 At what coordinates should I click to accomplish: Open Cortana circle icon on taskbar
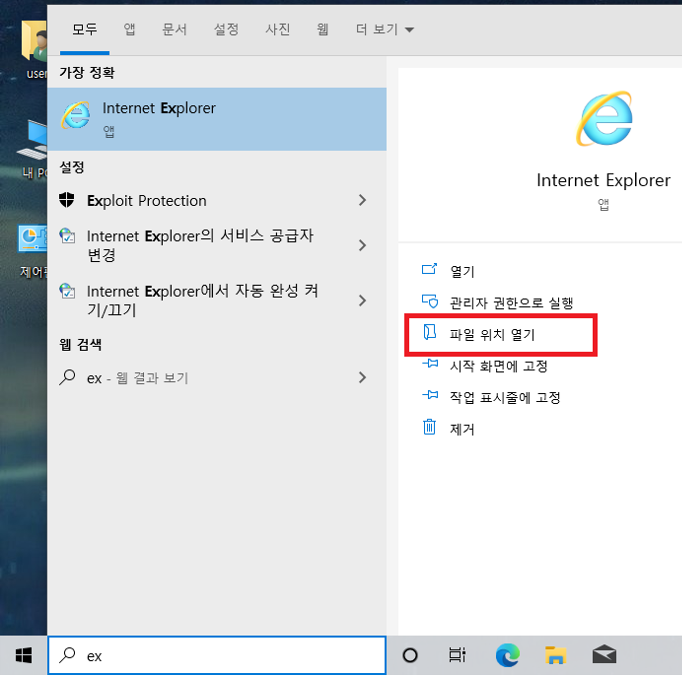coord(410,655)
